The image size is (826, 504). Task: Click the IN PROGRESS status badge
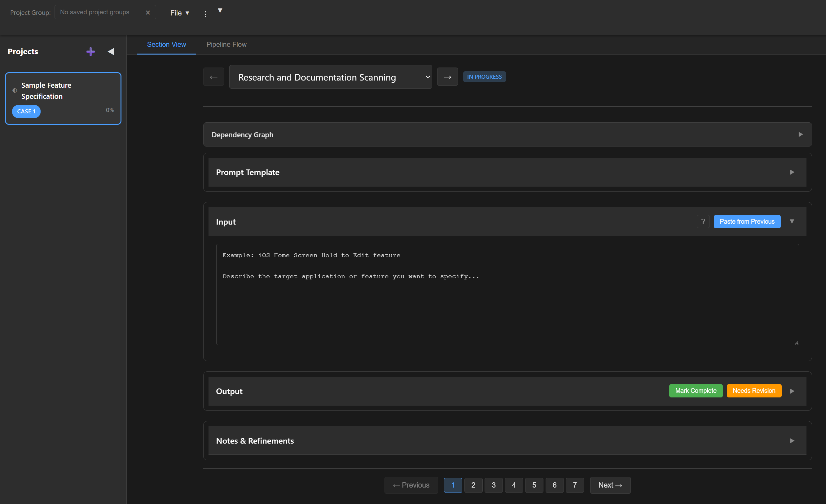tap(484, 77)
